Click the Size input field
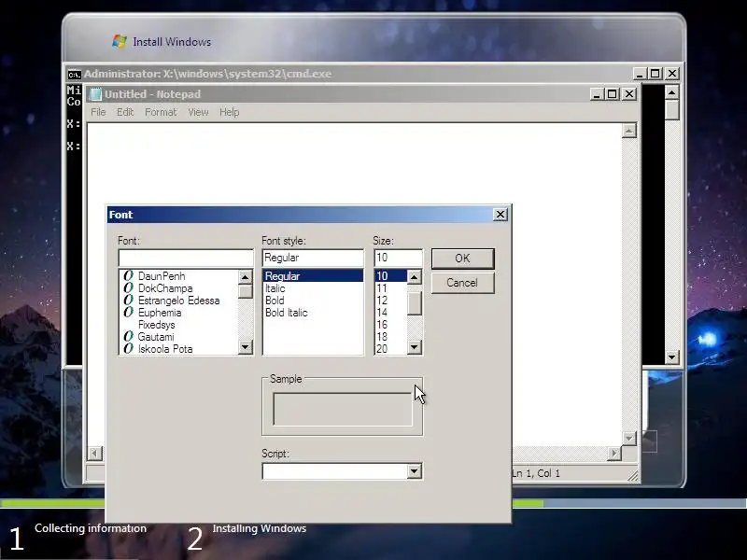747x560 pixels. tap(399, 259)
